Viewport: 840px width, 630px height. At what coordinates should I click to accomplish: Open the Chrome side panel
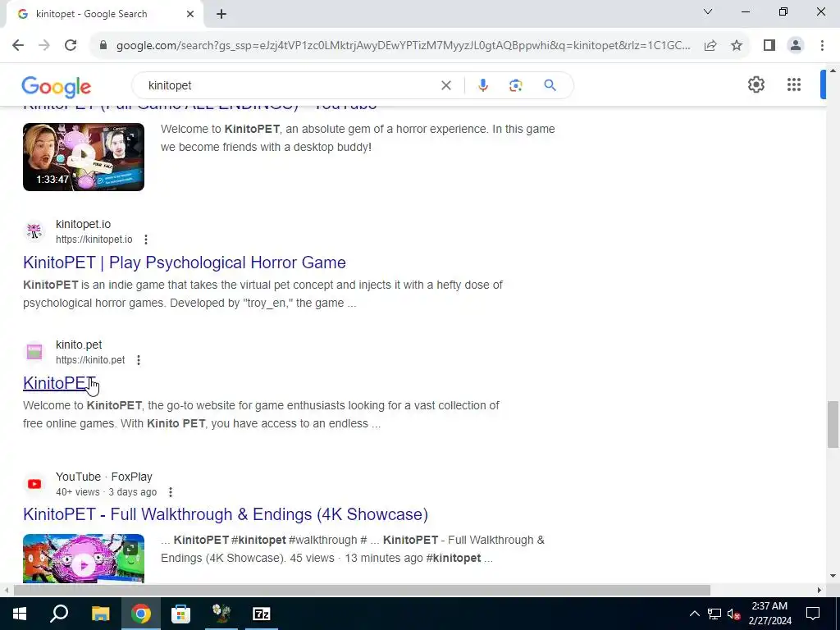[x=769, y=46]
